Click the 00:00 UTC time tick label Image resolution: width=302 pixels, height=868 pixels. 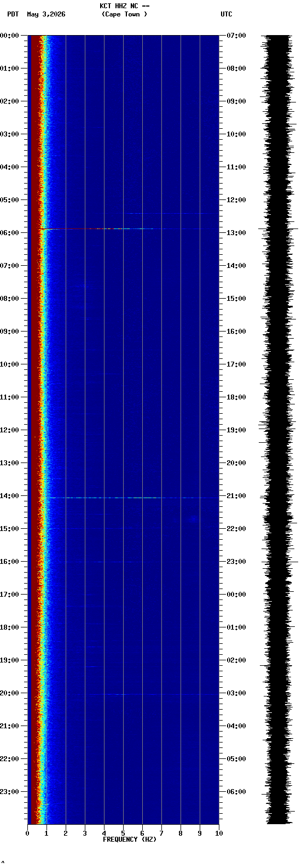(236, 595)
